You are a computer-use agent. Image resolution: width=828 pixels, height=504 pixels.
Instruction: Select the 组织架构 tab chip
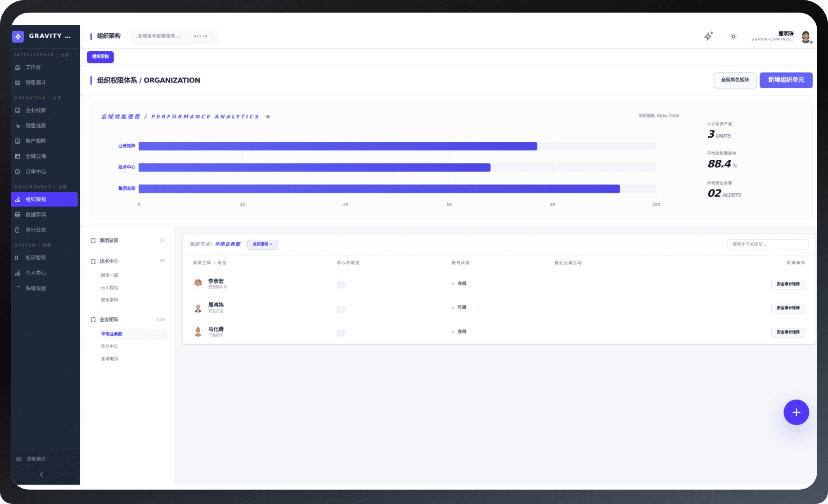coord(100,57)
